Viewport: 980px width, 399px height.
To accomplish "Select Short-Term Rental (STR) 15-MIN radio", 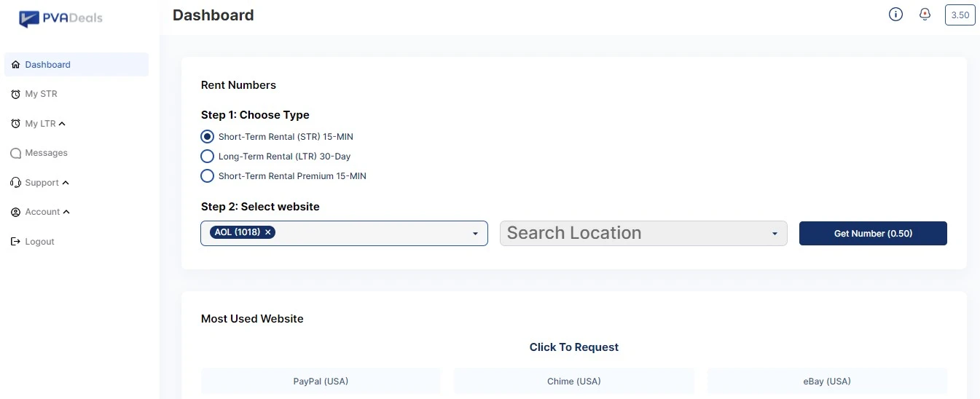I will point(207,137).
